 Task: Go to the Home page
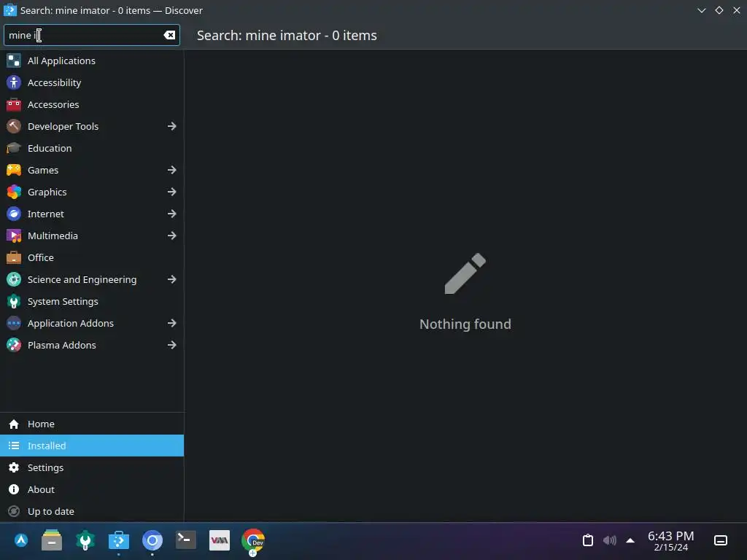click(x=92, y=424)
